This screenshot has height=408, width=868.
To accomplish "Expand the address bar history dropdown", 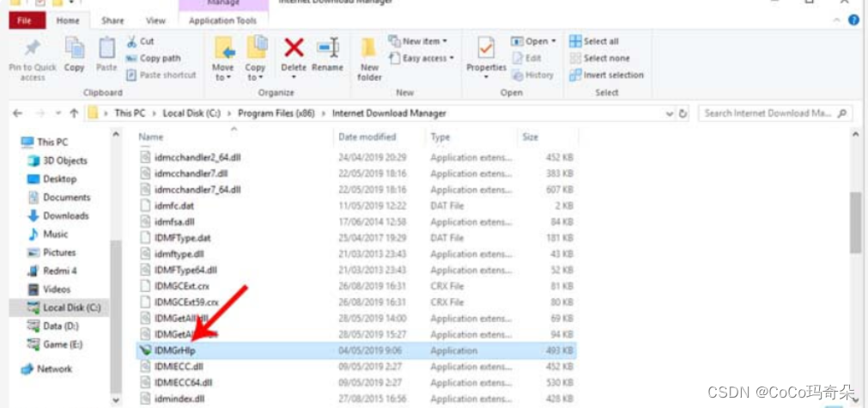I will coord(670,113).
